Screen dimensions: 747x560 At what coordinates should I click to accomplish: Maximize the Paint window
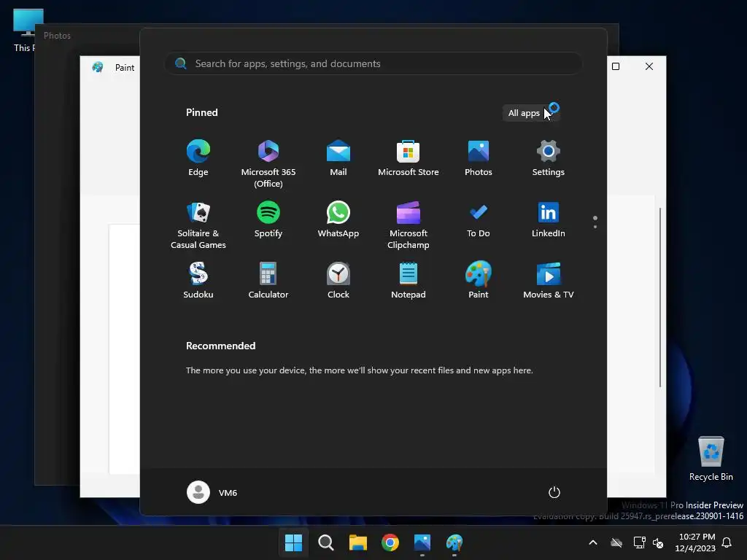click(616, 66)
